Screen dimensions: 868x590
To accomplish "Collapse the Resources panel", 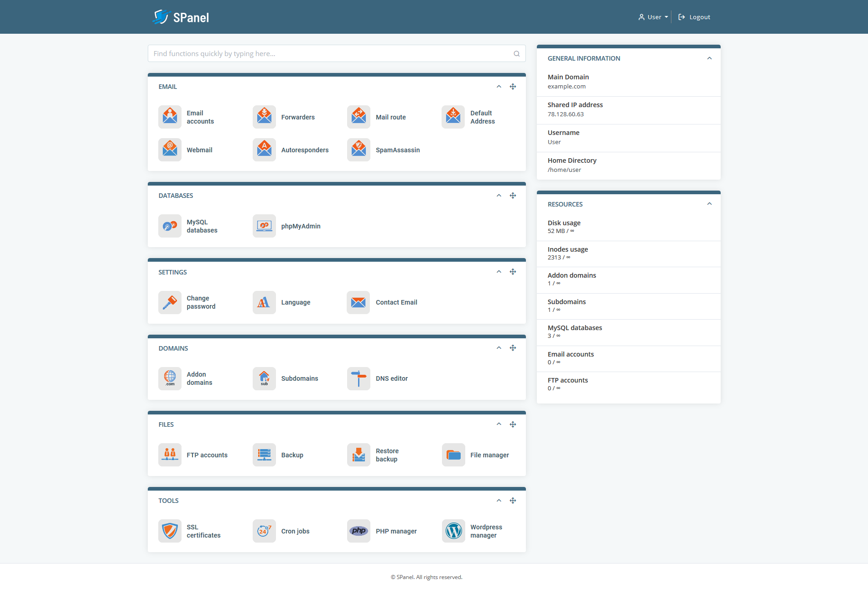I will pyautogui.click(x=709, y=204).
